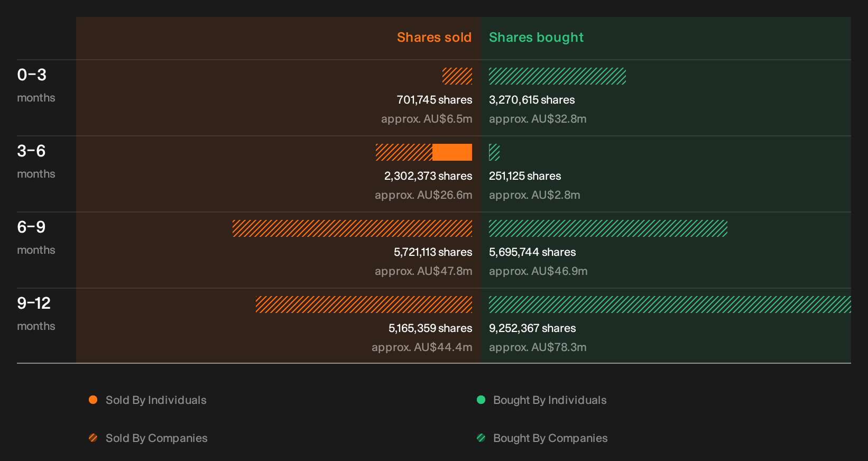Click the 3-6 months row label
868x461 pixels.
[x=36, y=161]
